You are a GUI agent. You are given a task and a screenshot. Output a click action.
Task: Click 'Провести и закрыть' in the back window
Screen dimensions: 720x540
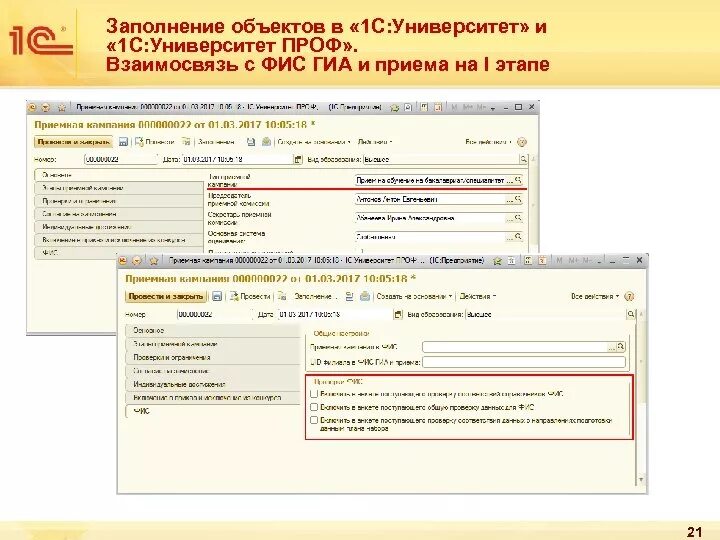(x=73, y=142)
